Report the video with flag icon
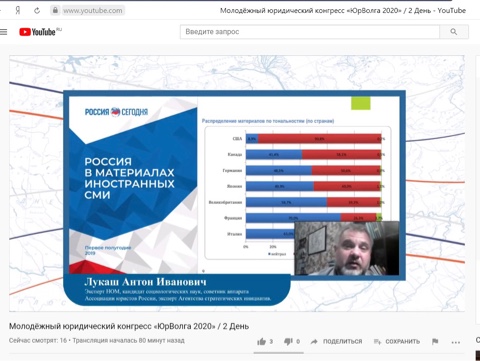This screenshot has height=361, width=480. (x=435, y=342)
